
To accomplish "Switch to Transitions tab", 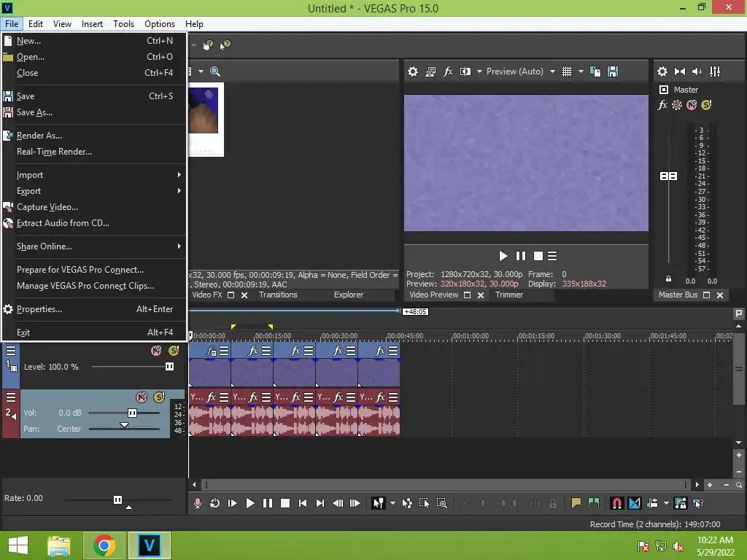I will [278, 295].
